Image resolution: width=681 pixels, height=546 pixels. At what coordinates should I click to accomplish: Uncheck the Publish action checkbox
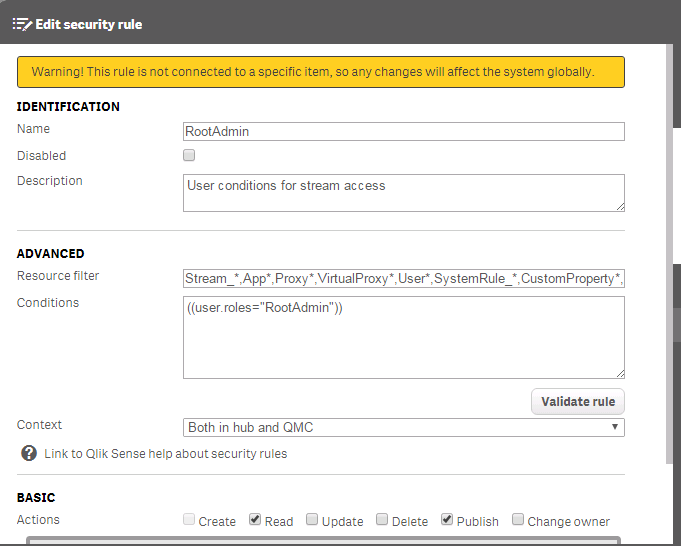(x=447, y=520)
